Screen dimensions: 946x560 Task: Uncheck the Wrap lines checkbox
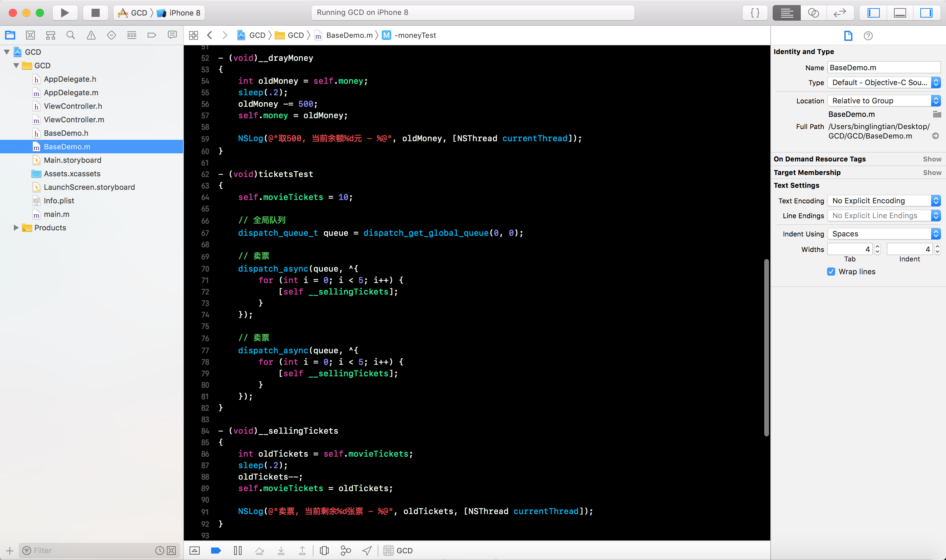click(x=831, y=272)
